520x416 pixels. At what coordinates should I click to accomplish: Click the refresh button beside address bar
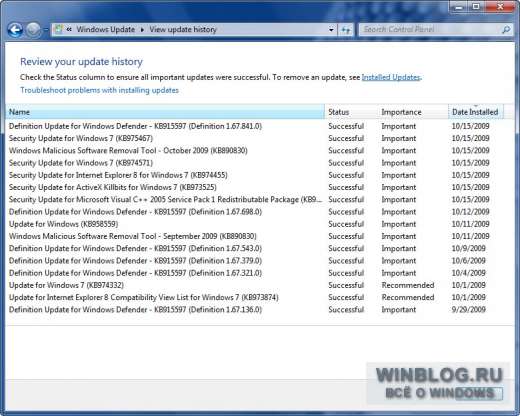[x=346, y=30]
